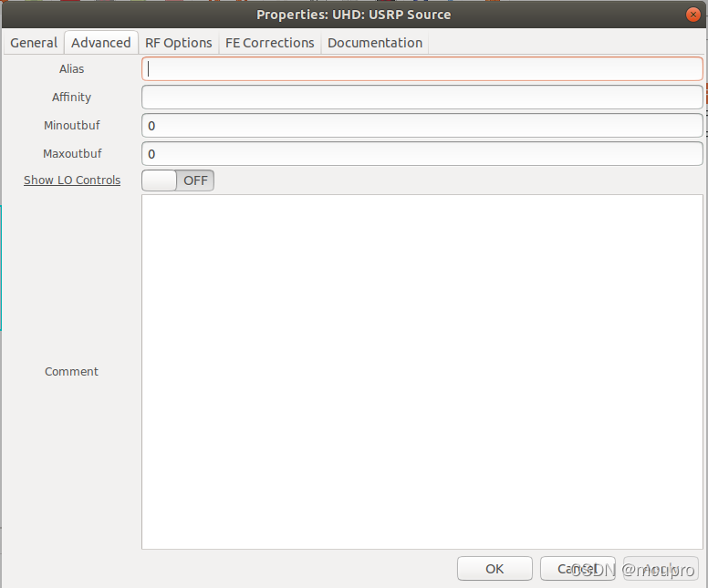This screenshot has height=588, width=708.
Task: Confirm with the OK button
Action: point(495,569)
